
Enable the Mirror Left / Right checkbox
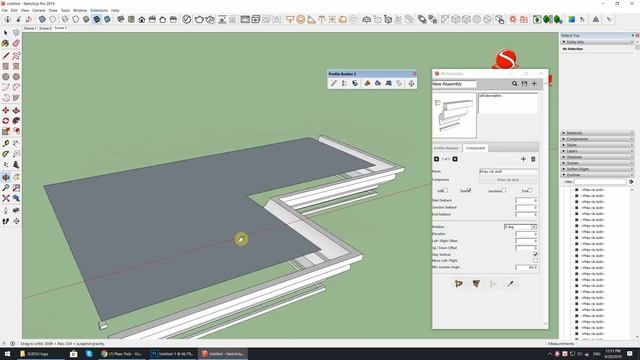(535, 260)
